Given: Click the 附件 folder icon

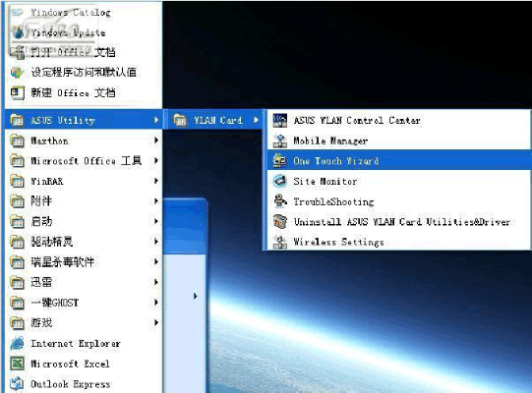Looking at the screenshot, I should [17, 201].
